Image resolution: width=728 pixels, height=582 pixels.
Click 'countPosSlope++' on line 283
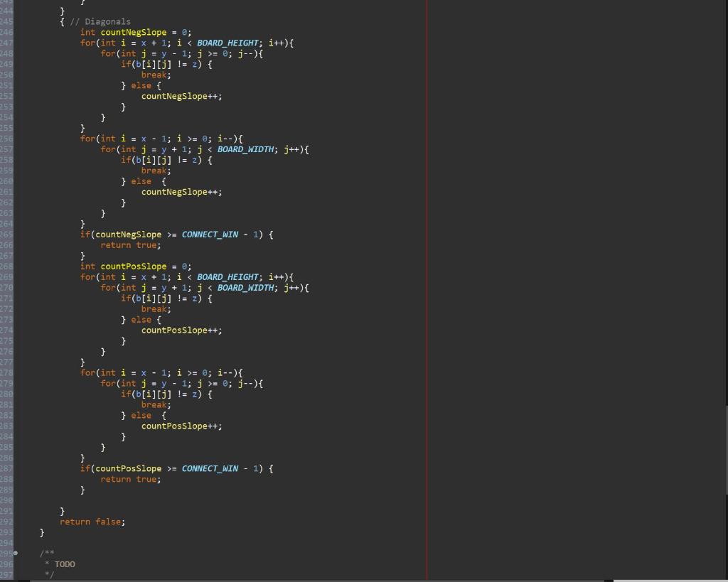[181, 426]
